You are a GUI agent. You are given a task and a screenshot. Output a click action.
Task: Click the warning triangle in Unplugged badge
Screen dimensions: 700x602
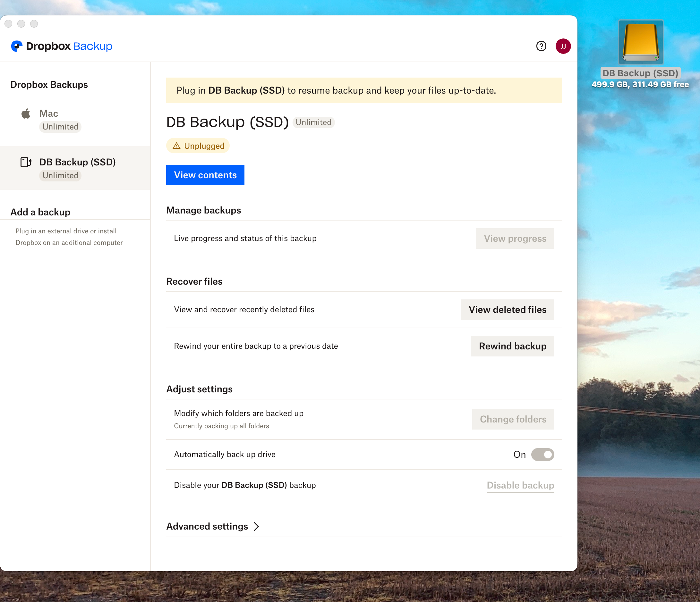coord(176,146)
